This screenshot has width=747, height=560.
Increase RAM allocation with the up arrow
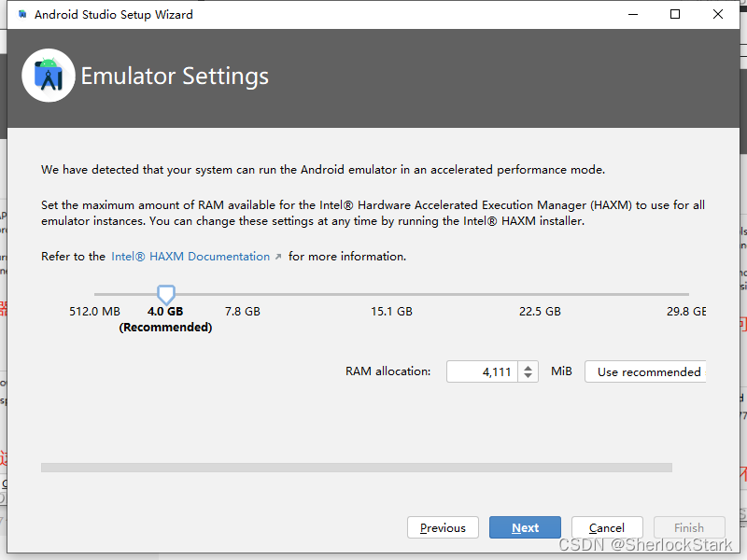pos(528,367)
